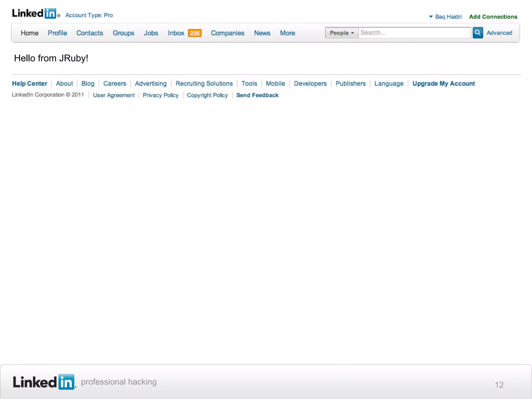Open Companies from the top navigation

(228, 33)
